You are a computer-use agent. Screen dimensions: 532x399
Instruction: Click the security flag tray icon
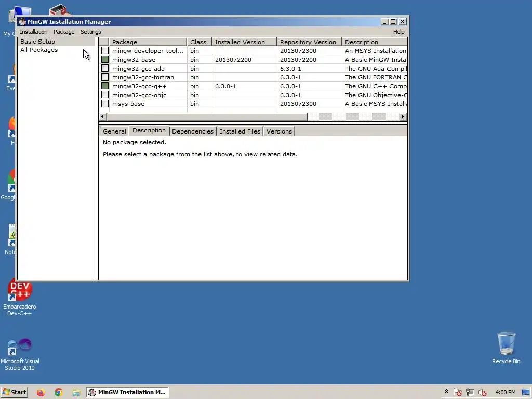click(457, 392)
